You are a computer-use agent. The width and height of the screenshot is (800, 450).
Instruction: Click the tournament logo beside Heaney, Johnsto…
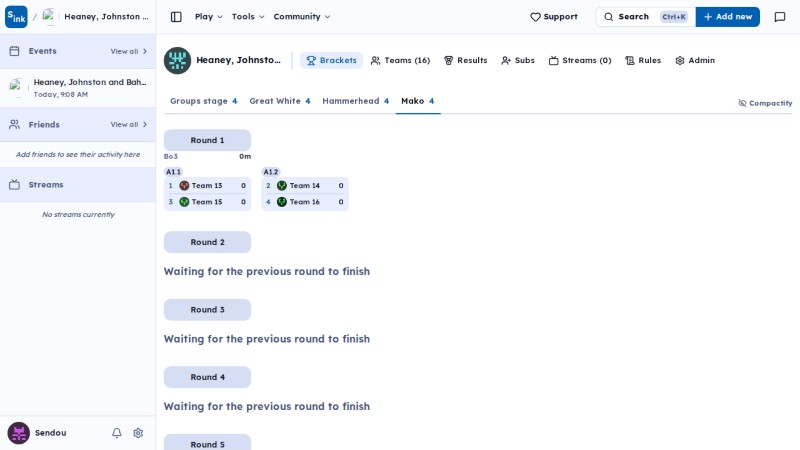(x=177, y=60)
